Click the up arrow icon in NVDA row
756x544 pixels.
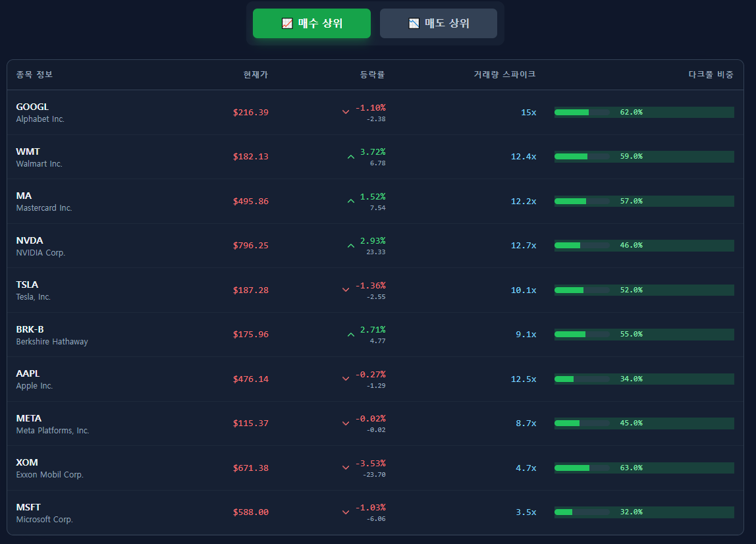351,246
